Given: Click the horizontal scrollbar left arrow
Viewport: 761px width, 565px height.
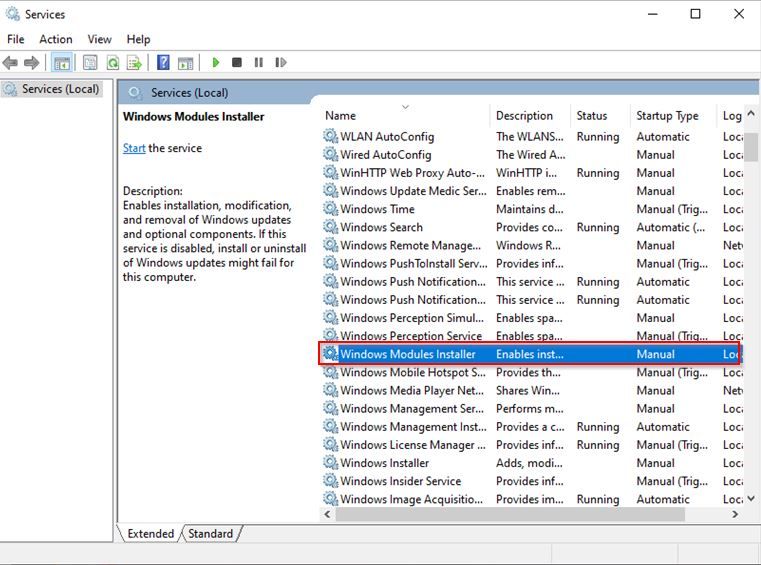Looking at the screenshot, I should (x=328, y=514).
